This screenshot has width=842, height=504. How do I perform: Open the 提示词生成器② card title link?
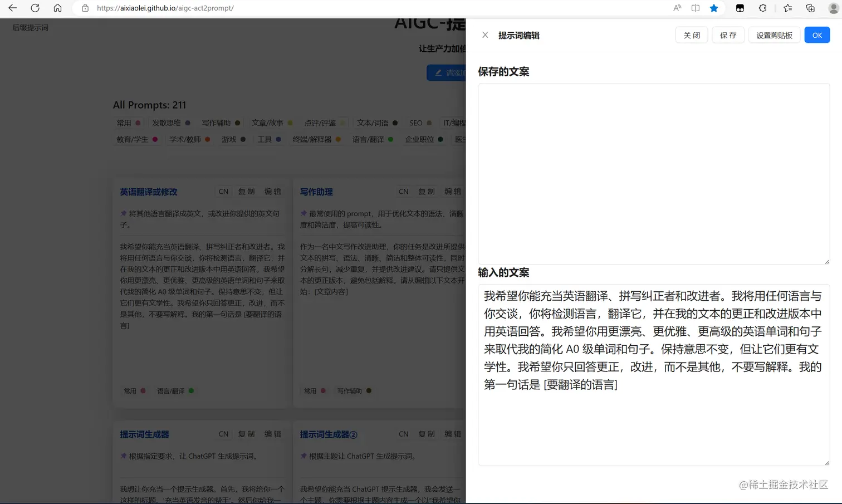329,434
